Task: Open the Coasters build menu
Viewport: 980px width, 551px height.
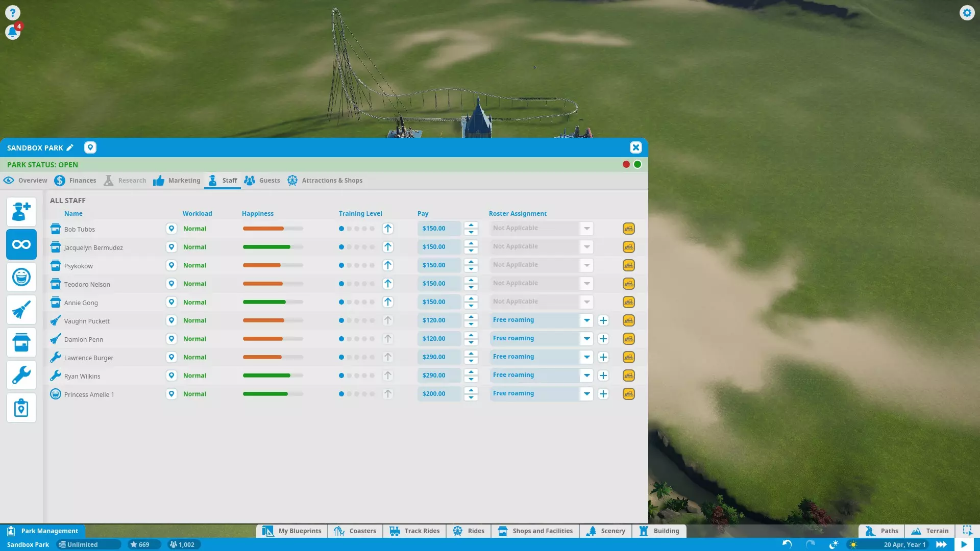Action: coord(355,531)
